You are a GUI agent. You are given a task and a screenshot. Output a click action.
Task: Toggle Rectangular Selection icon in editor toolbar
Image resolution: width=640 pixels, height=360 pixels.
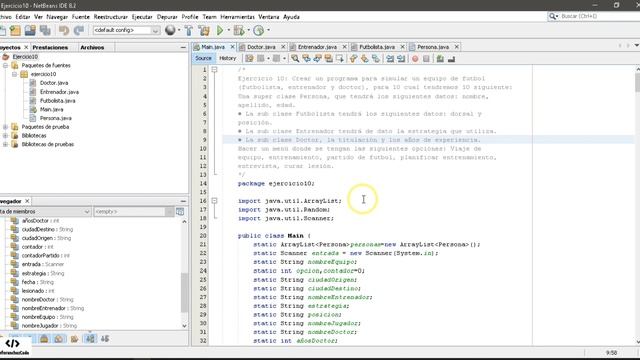[339, 59]
